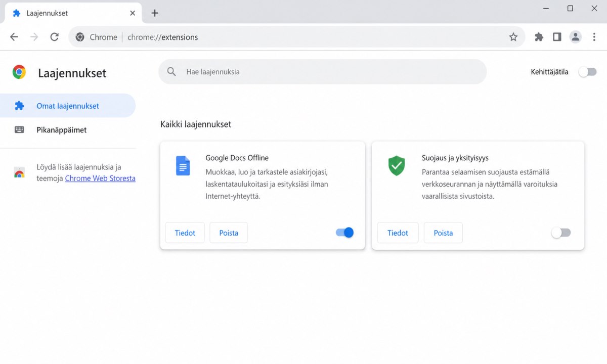The height and width of the screenshot is (364, 607).
Task: Click Poista for Google Docs Offline
Action: pos(229,233)
